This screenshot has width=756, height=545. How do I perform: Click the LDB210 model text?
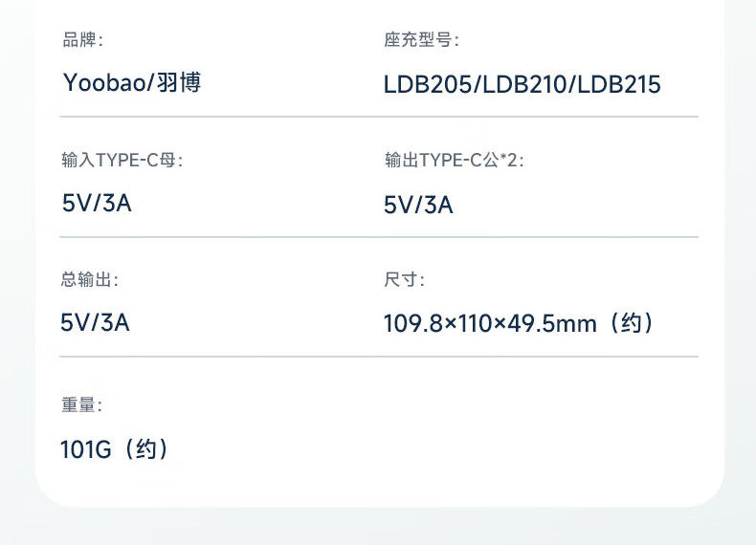pyautogui.click(x=524, y=84)
